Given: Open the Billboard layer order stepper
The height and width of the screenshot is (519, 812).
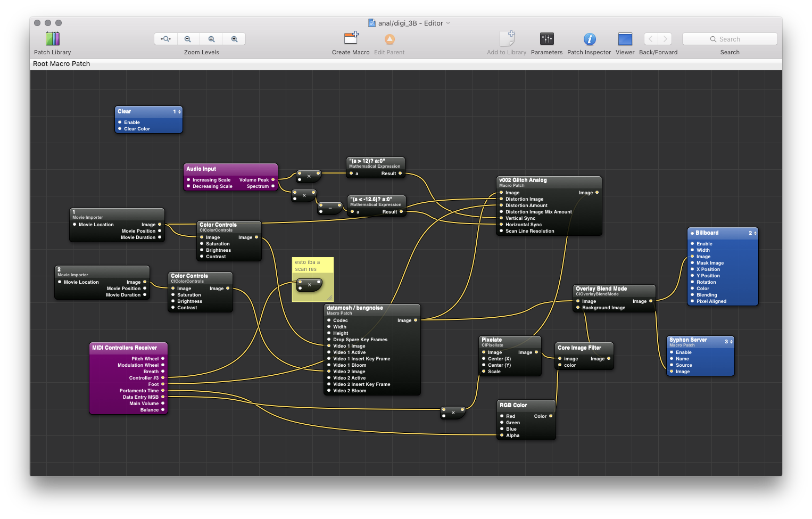Looking at the screenshot, I should pos(755,233).
